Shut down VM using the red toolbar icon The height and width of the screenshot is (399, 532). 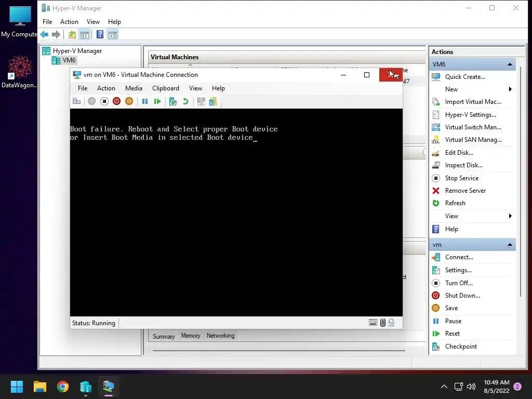[116, 101]
